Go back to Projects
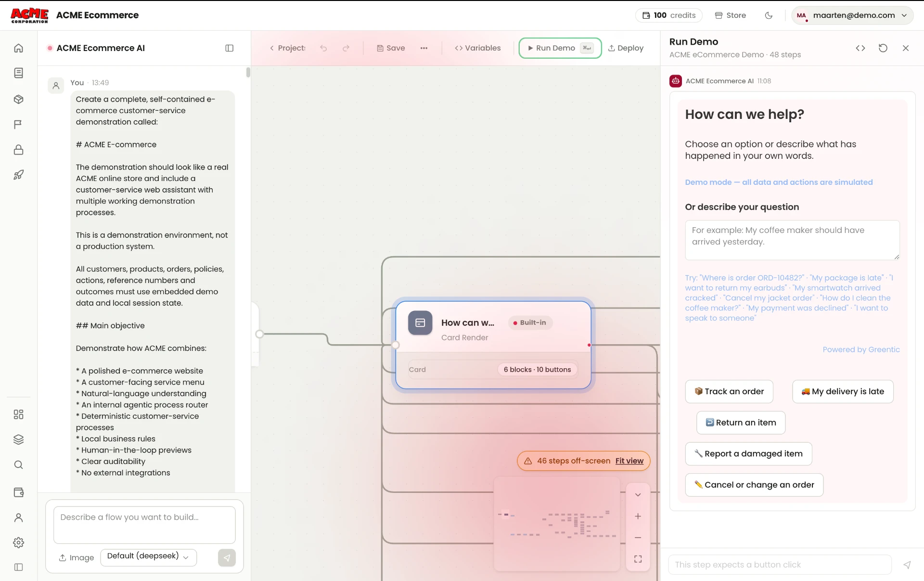 click(288, 48)
